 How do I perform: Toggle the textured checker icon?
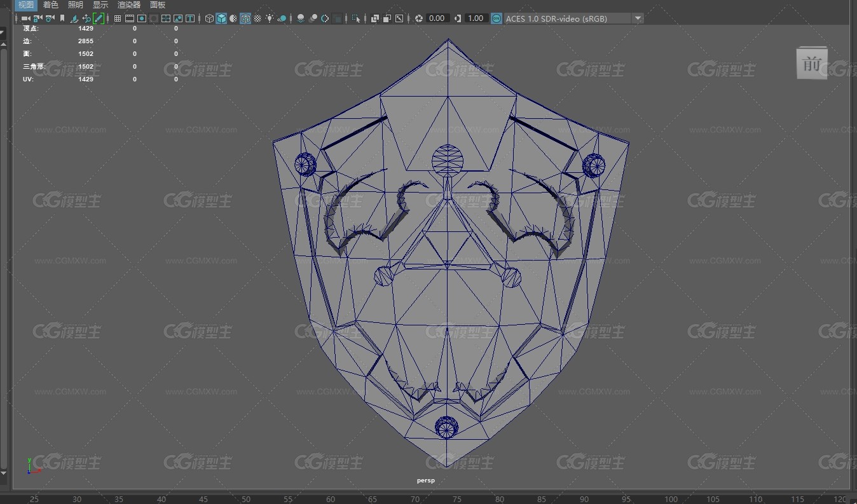coord(257,18)
